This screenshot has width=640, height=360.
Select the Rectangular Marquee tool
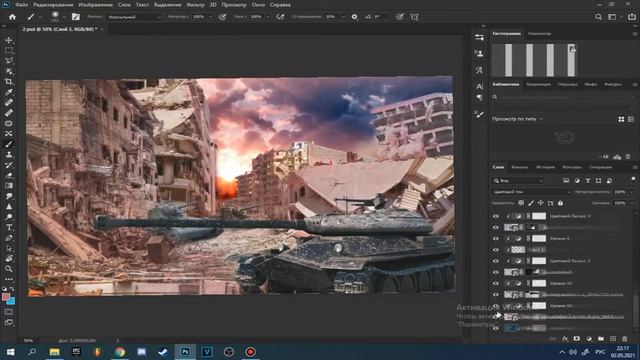click(9, 51)
